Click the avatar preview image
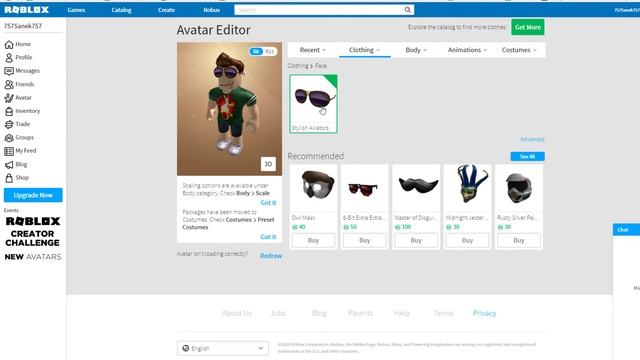Viewport: 640px width, 360px height. 229,109
